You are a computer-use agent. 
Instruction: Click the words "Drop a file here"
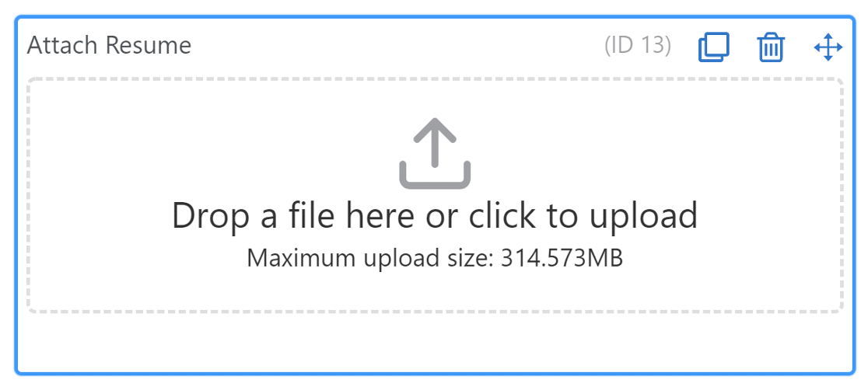[x=293, y=215]
